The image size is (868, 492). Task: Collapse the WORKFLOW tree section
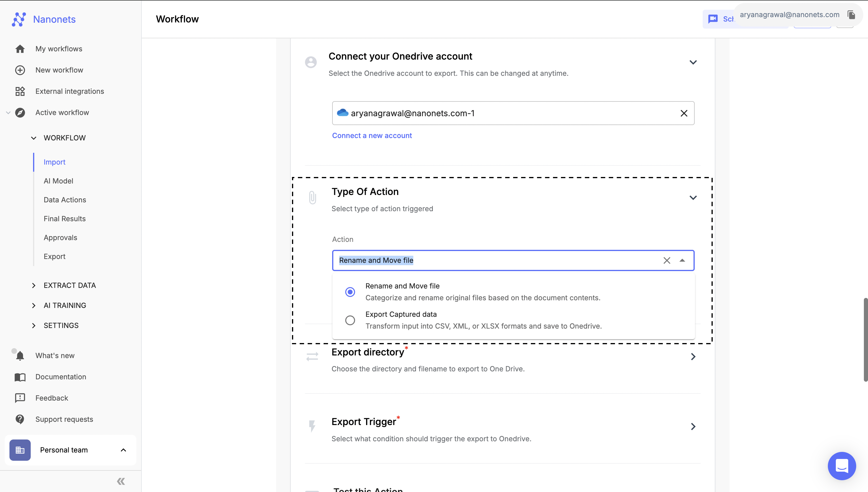(33, 138)
